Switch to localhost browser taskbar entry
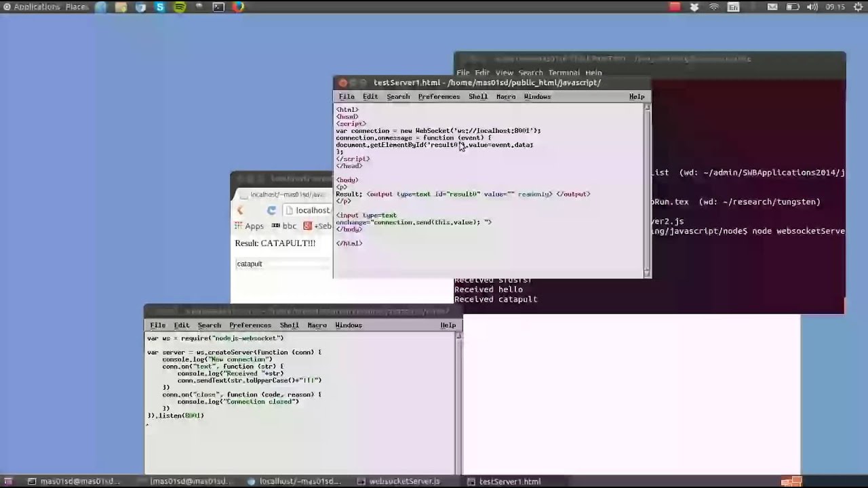Viewport: 868px width, 488px height. click(x=294, y=481)
